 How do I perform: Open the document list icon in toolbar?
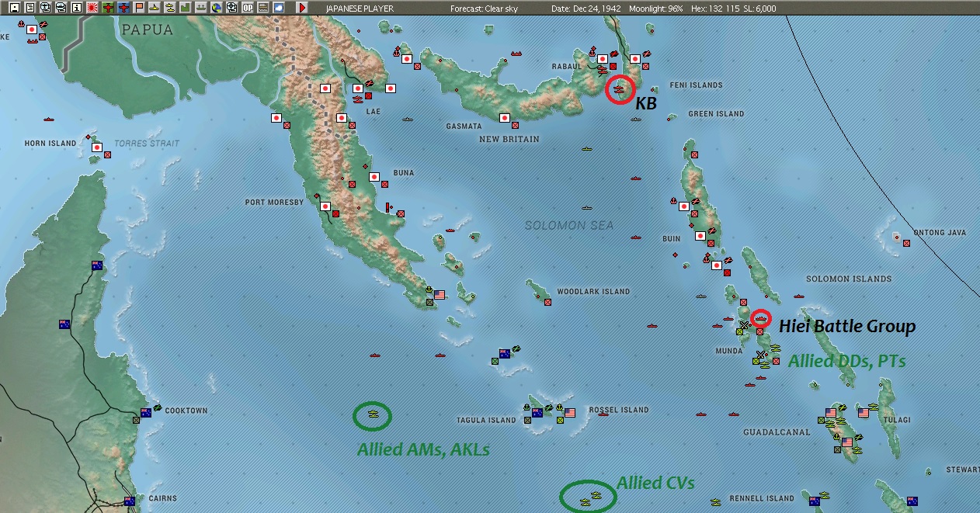click(x=30, y=8)
